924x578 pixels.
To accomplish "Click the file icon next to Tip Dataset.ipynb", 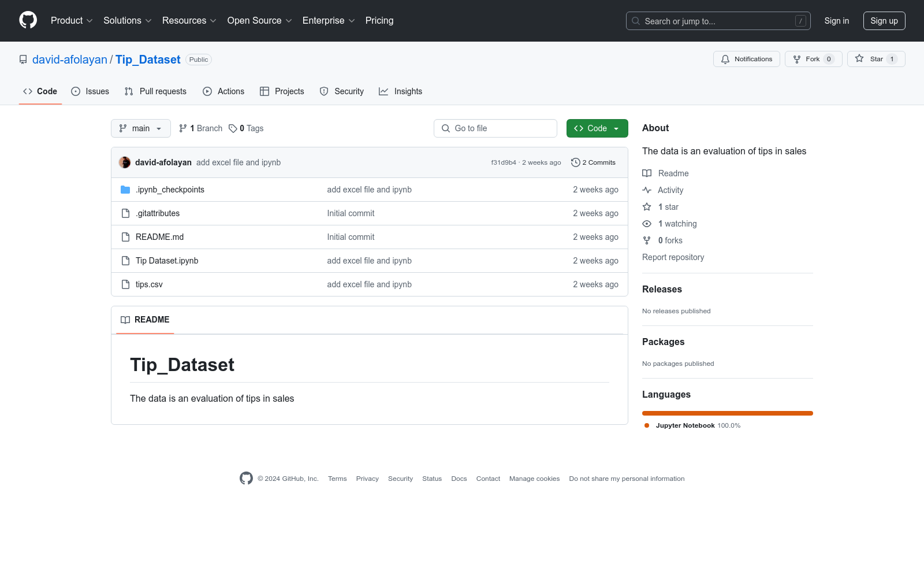I will 125,261.
